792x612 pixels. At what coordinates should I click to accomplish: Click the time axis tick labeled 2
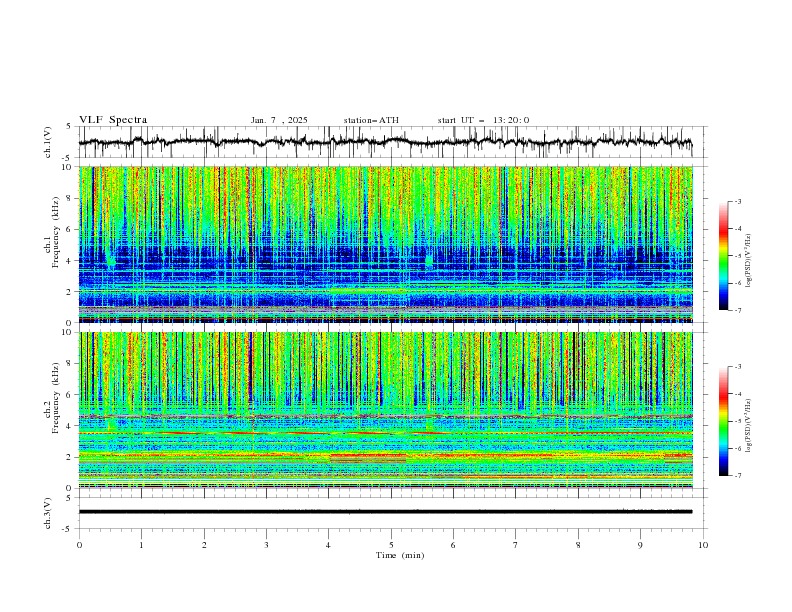tap(204, 545)
